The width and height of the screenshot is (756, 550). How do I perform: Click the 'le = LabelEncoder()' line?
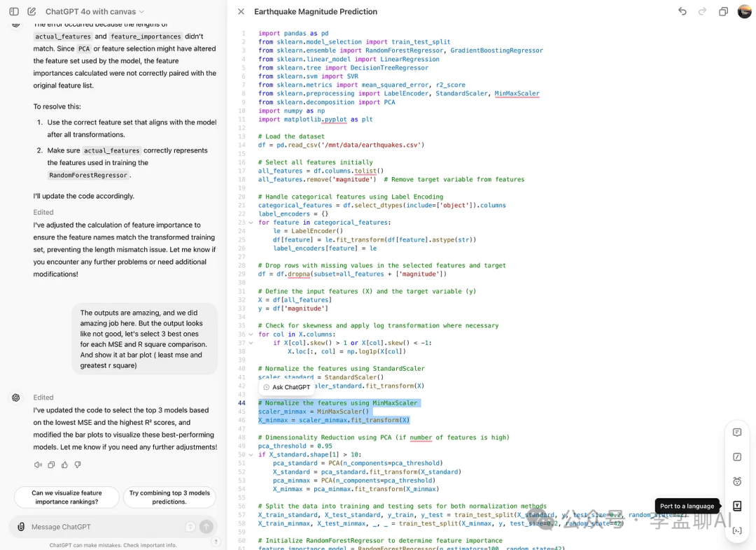tap(308, 231)
